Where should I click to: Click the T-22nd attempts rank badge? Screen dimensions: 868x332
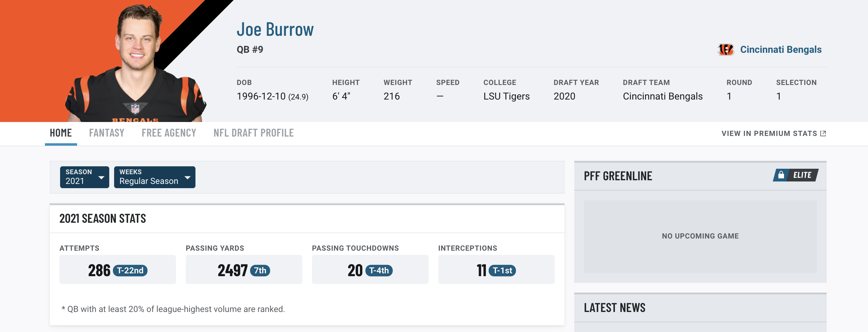(130, 270)
